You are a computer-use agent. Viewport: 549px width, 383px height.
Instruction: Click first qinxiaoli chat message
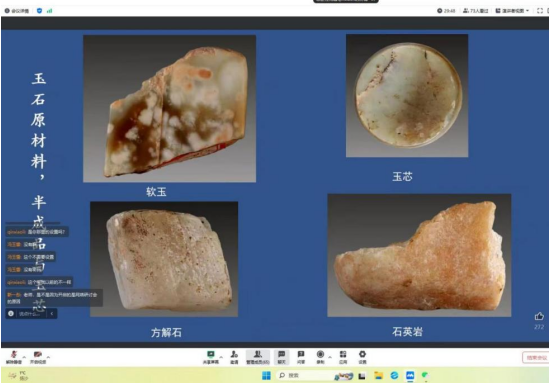pos(36,232)
